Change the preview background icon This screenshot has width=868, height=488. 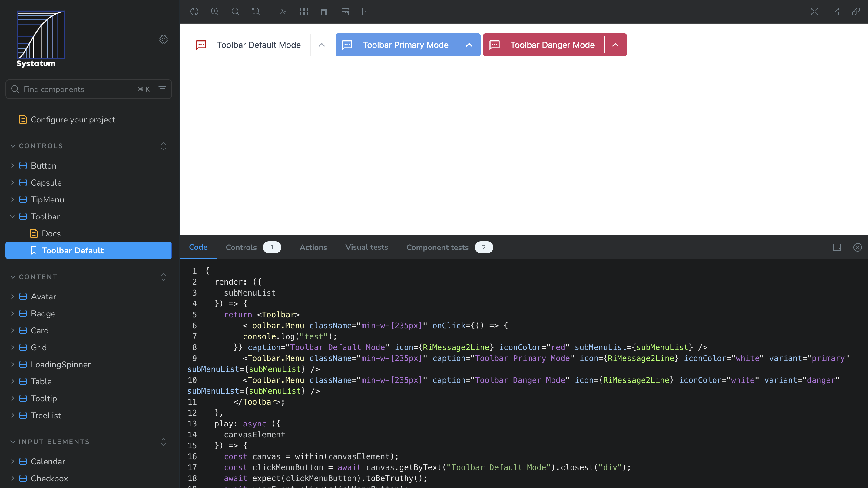[x=283, y=12]
